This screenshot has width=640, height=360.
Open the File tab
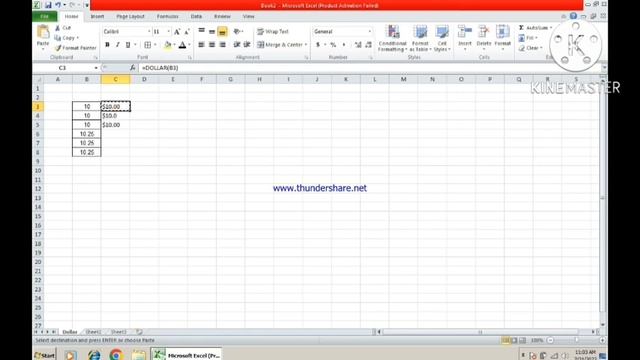[x=44, y=16]
